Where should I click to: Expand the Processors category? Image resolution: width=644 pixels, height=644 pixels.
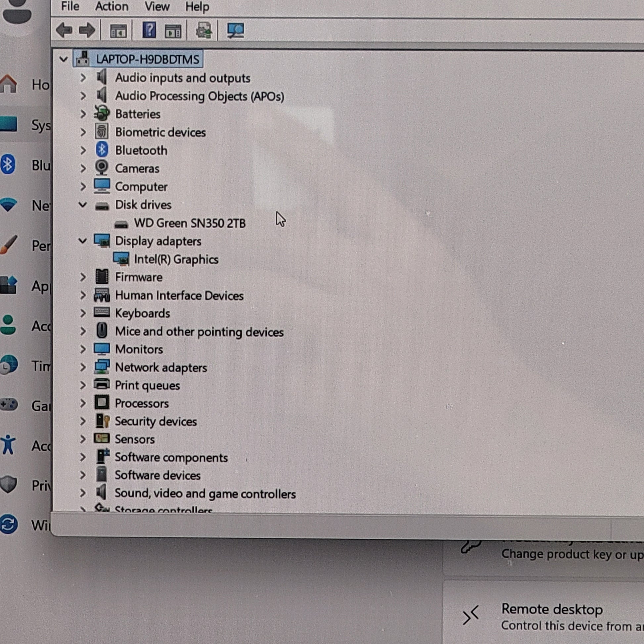pyautogui.click(x=83, y=403)
